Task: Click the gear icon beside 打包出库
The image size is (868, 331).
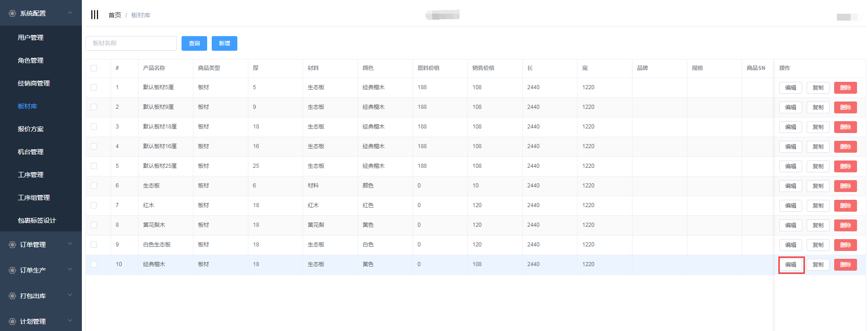Action: pyautogui.click(x=12, y=296)
